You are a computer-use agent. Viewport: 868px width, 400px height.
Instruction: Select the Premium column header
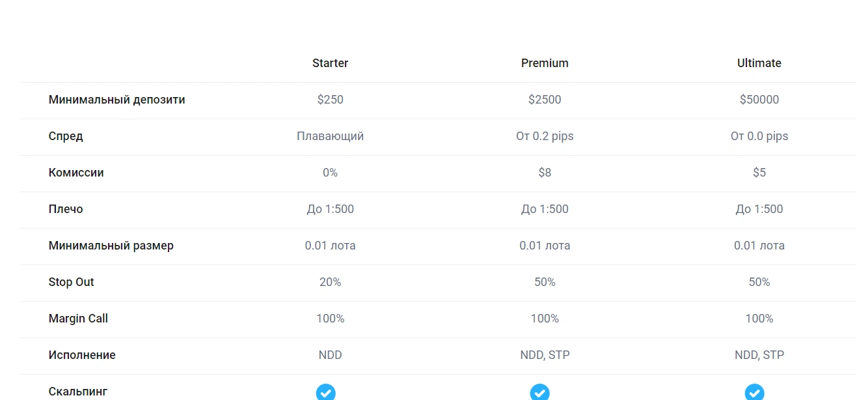545,63
